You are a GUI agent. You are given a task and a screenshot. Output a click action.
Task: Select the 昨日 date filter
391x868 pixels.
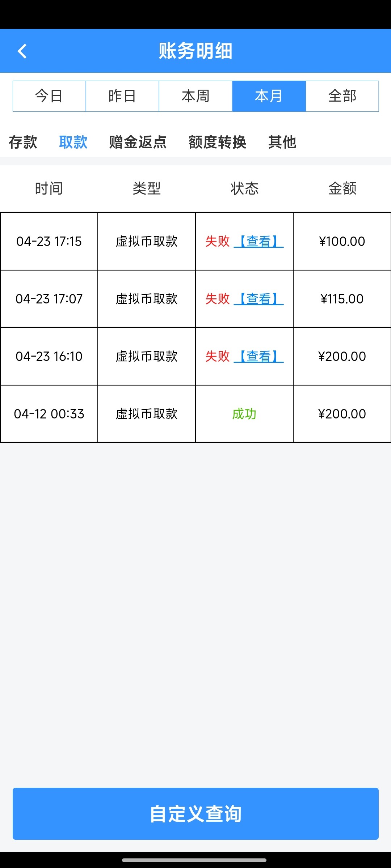coord(122,96)
